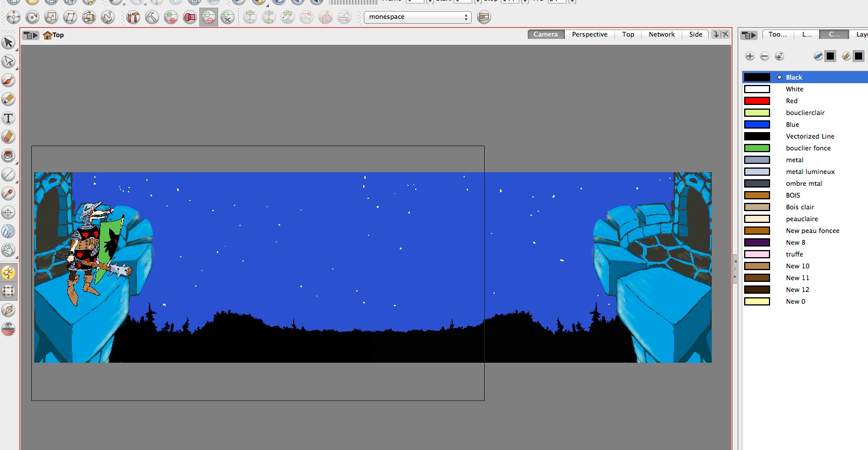Click the current pencil colour swatch
The height and width of the screenshot is (450, 868).
(x=859, y=56)
